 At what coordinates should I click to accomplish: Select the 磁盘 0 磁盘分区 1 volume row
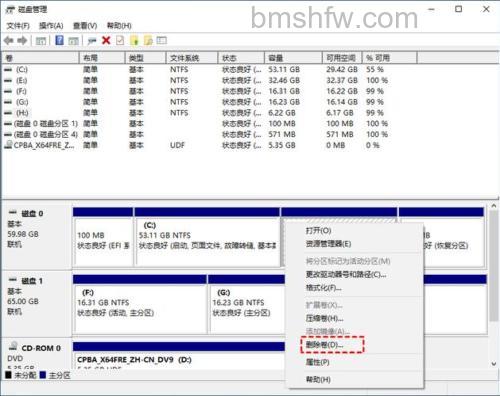[197, 123]
